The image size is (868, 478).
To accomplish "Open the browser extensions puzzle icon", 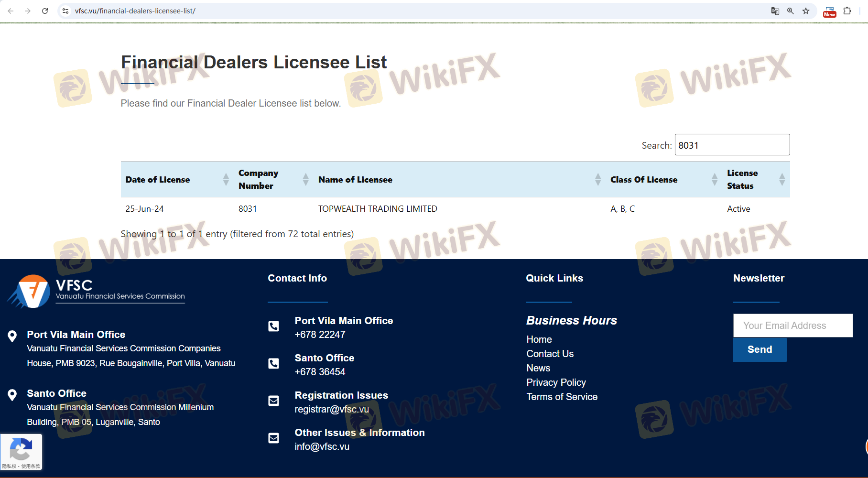I will (x=847, y=11).
